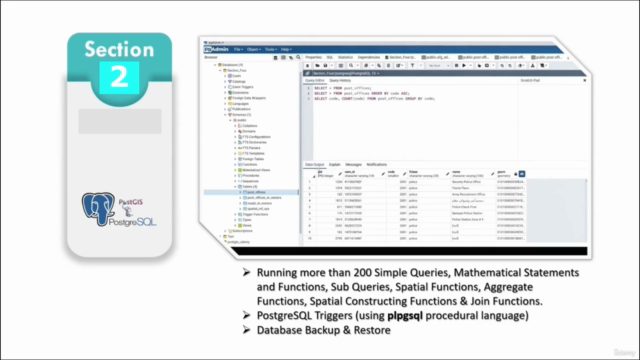Screen dimensions: 640x360
Task: Click the Delete trash icon in query toolbar
Action: pyautogui.click(x=388, y=66)
